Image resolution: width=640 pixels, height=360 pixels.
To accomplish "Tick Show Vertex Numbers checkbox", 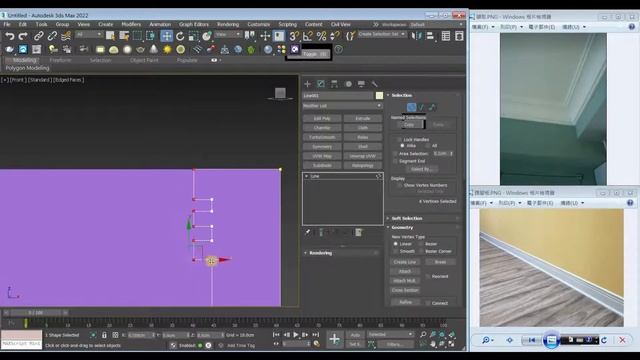I will tap(399, 185).
